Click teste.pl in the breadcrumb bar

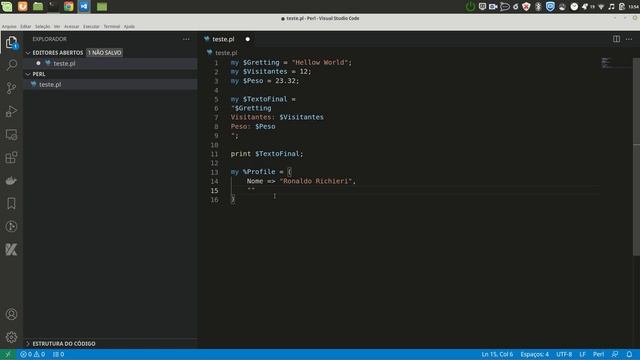[226, 53]
